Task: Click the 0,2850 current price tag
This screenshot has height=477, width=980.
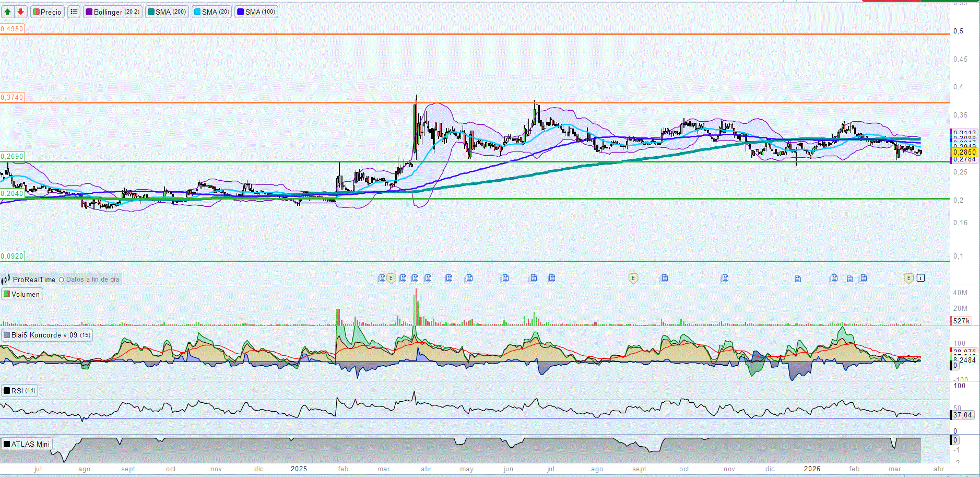Action: [x=964, y=152]
